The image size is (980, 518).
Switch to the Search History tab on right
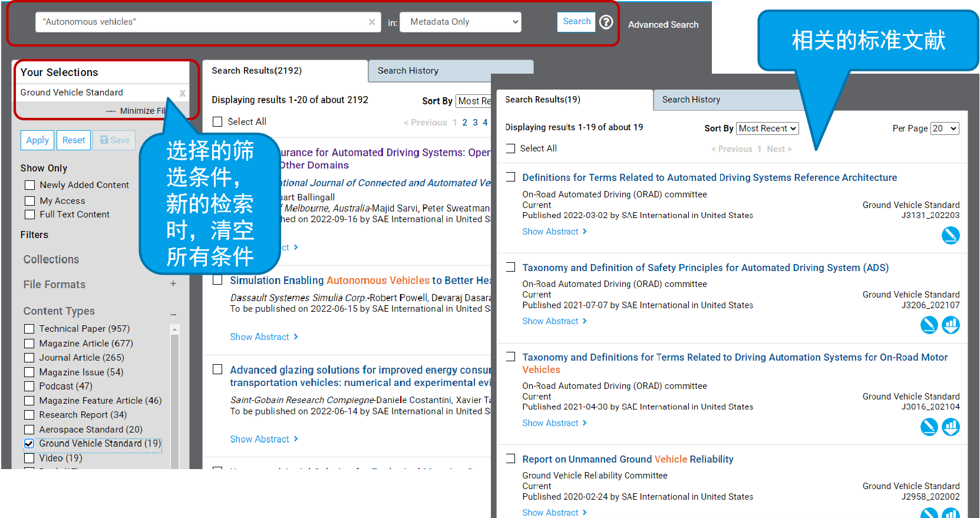point(691,100)
